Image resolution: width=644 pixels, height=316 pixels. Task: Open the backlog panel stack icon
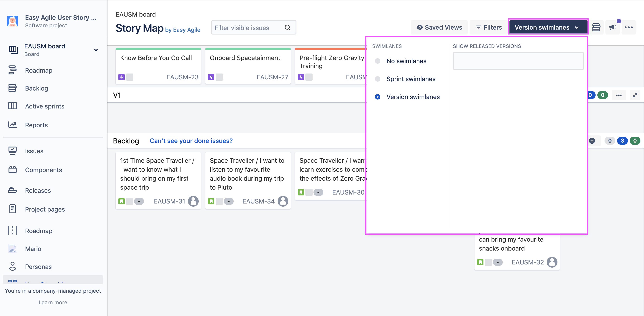596,28
